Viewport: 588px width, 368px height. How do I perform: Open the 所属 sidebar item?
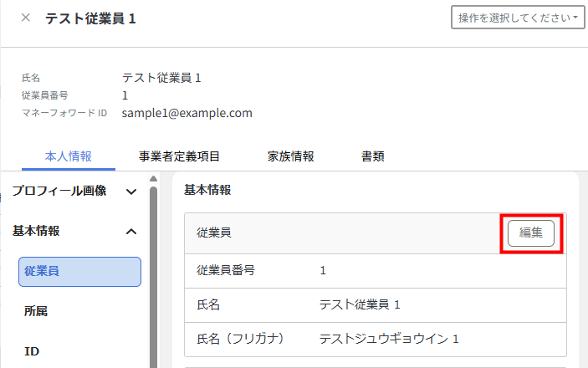[x=36, y=311]
